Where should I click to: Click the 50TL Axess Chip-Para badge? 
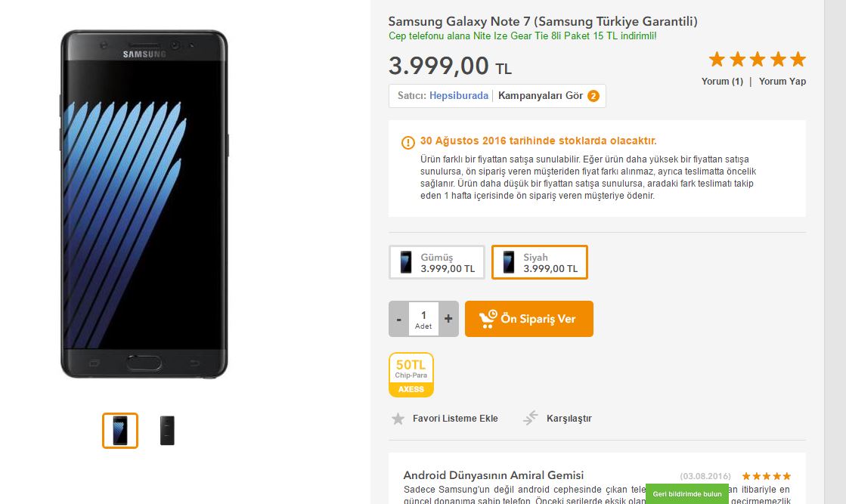pos(411,375)
